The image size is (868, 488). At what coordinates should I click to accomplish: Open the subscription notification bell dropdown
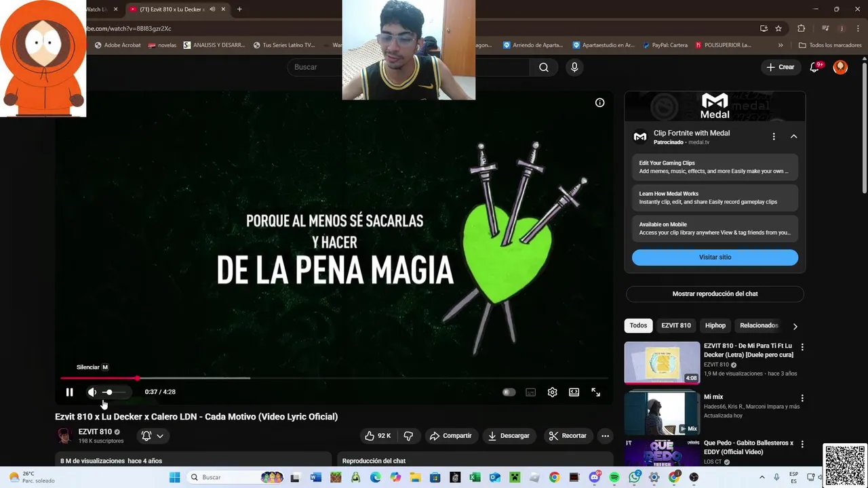pos(153,436)
